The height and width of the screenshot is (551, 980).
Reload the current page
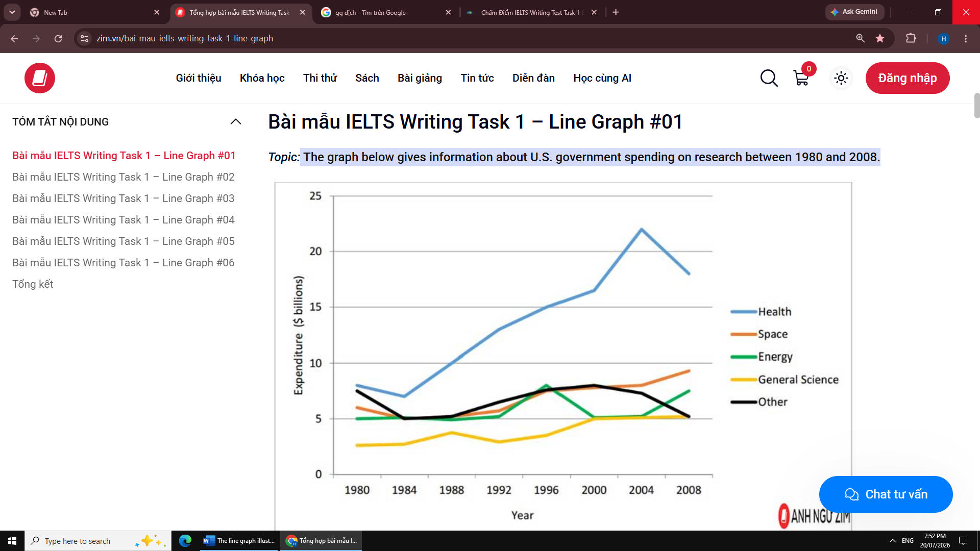58,38
